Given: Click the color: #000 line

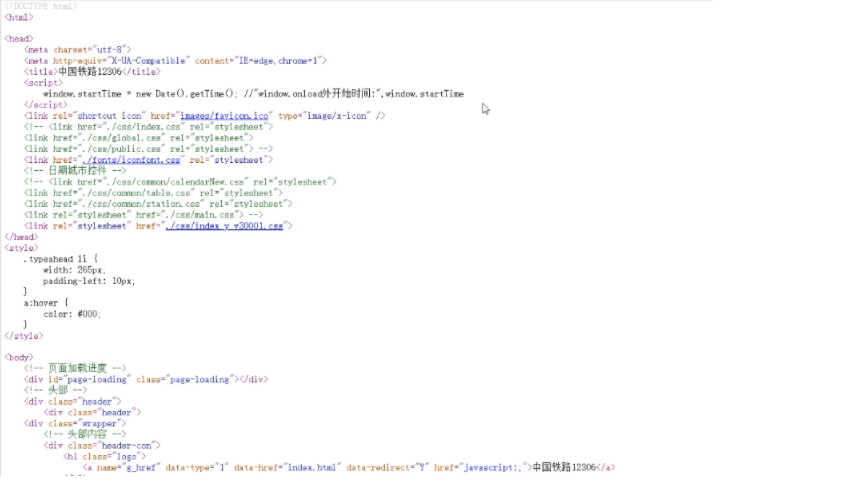Looking at the screenshot, I should coord(72,314).
